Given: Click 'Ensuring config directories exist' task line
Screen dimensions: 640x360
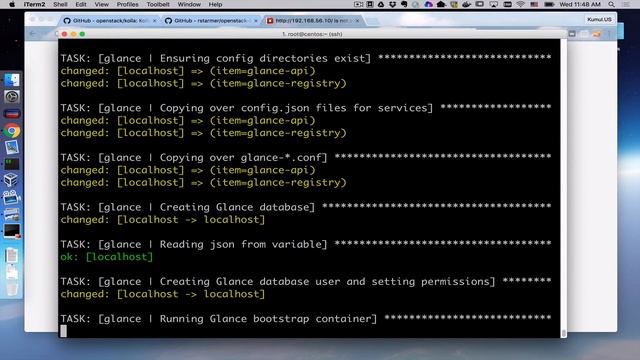Looking at the screenshot, I should pyautogui.click(x=306, y=58).
